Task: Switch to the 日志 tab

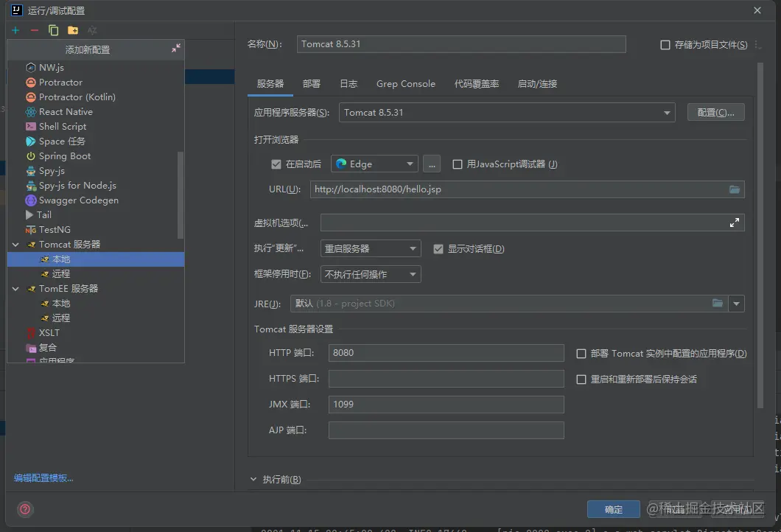Action: tap(349, 84)
